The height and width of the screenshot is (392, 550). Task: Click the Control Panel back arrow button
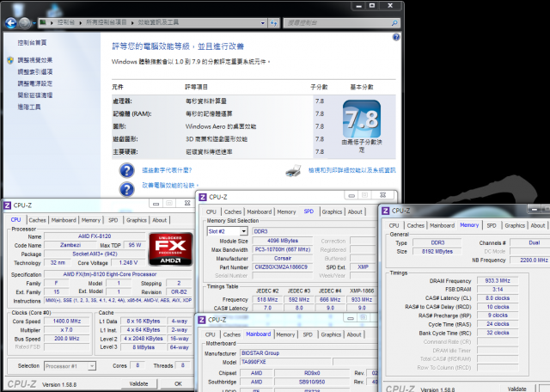(11, 23)
